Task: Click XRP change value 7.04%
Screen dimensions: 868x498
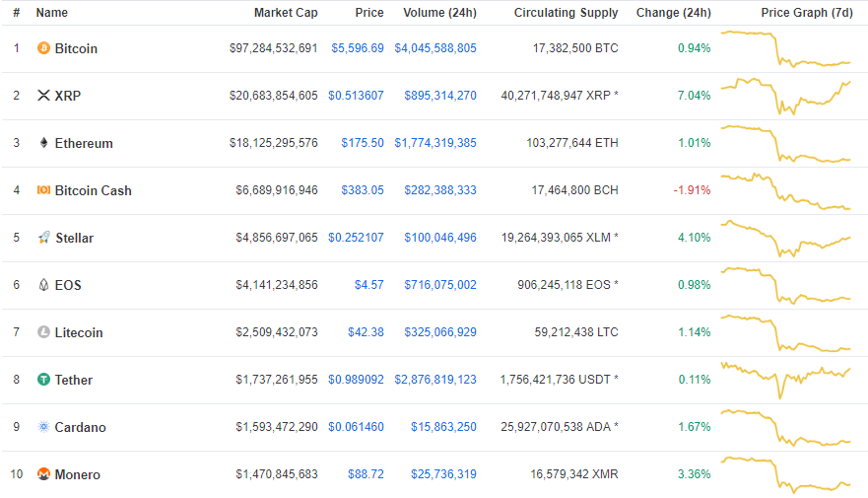Action: [695, 96]
